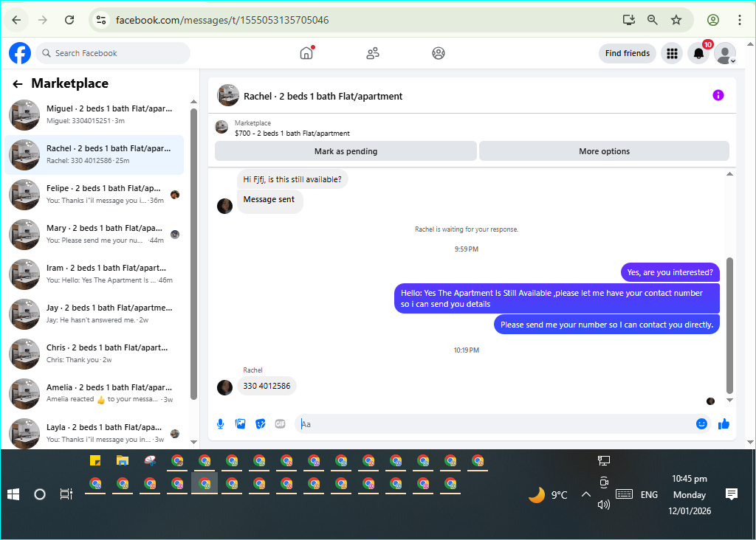Open Layla's conversation
756x540 pixels.
94,433
